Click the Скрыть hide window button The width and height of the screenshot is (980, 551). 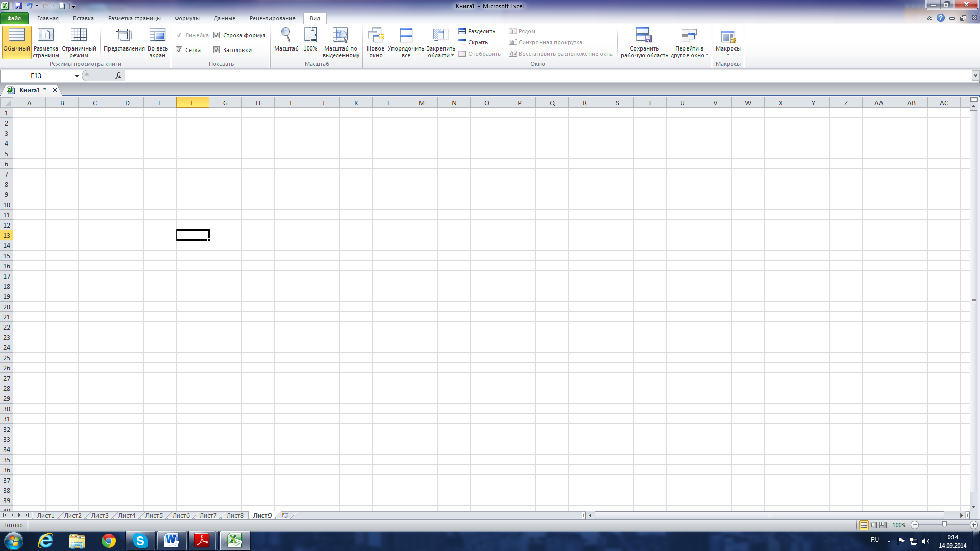click(473, 42)
